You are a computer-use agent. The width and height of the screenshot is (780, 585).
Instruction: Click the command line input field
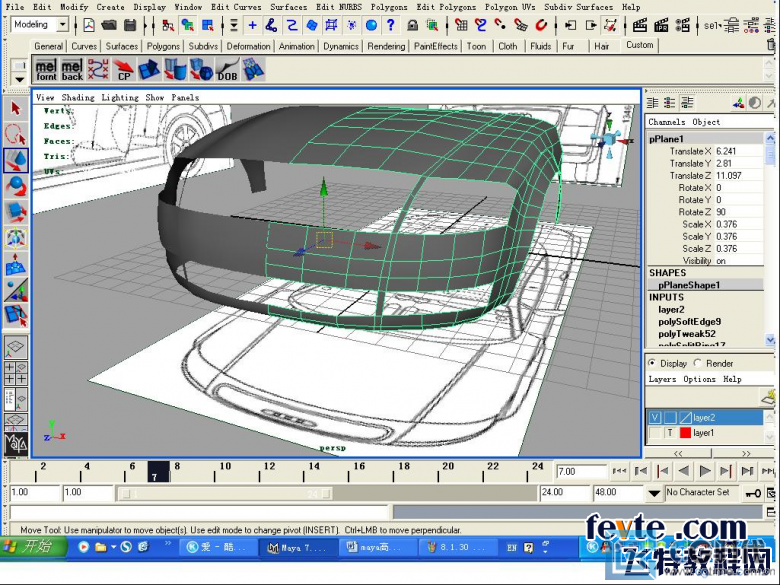(x=199, y=512)
